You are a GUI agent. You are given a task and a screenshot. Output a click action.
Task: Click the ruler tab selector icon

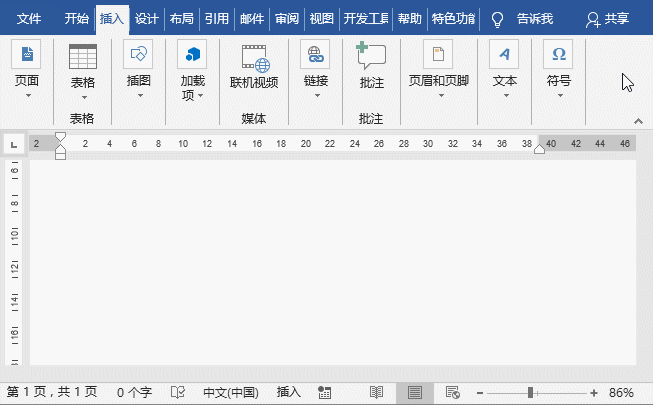14,145
